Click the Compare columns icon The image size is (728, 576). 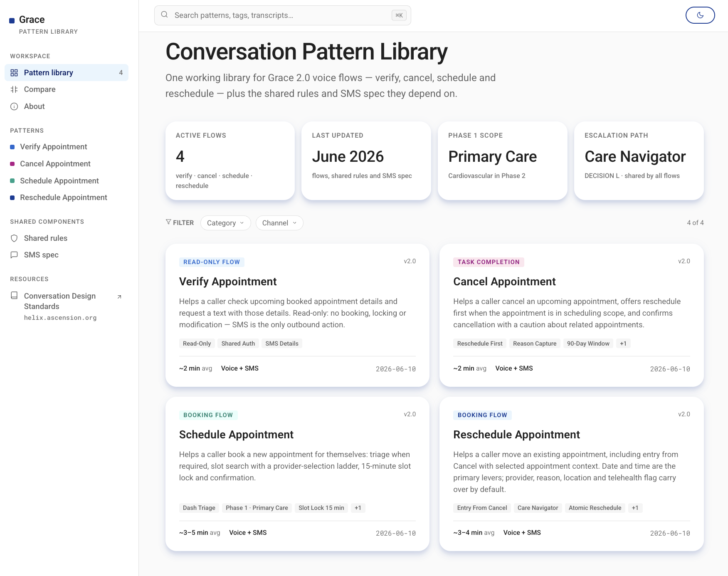point(14,89)
